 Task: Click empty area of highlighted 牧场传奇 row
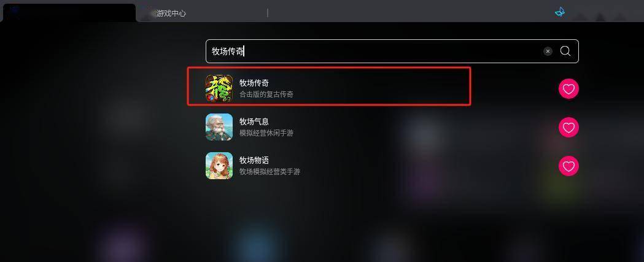click(382, 87)
